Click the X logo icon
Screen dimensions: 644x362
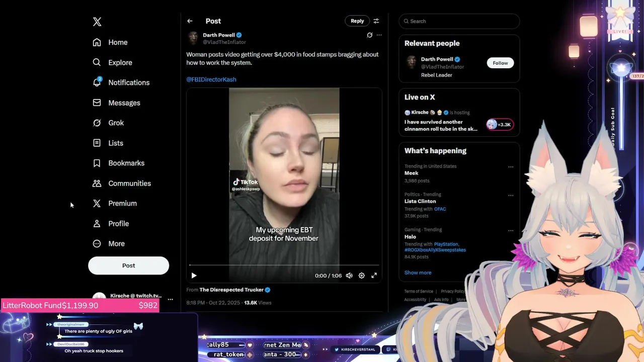coord(97,22)
